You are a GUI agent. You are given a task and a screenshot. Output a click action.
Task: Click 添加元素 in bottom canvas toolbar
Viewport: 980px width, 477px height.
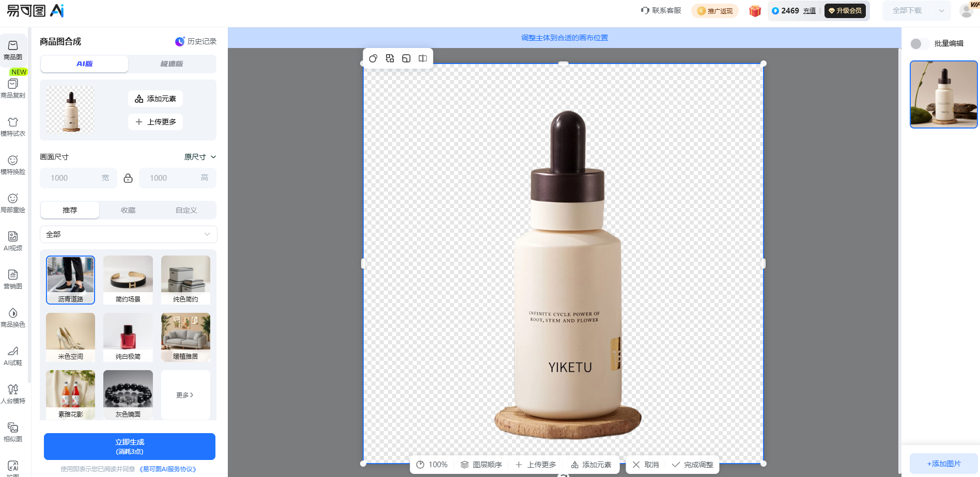(591, 465)
